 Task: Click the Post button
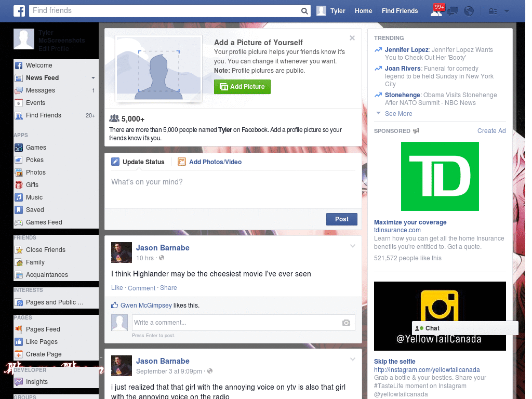click(342, 219)
